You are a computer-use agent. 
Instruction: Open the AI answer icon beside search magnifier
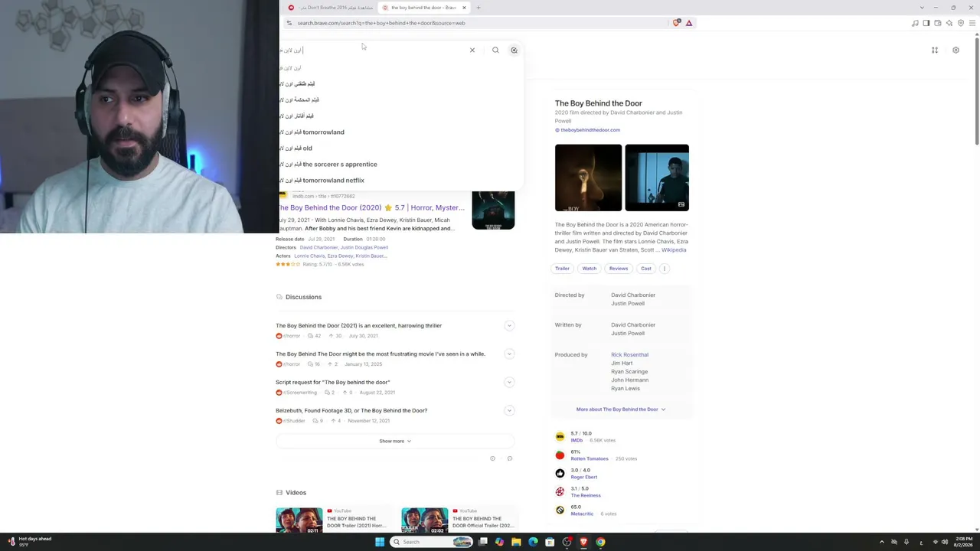(x=514, y=51)
